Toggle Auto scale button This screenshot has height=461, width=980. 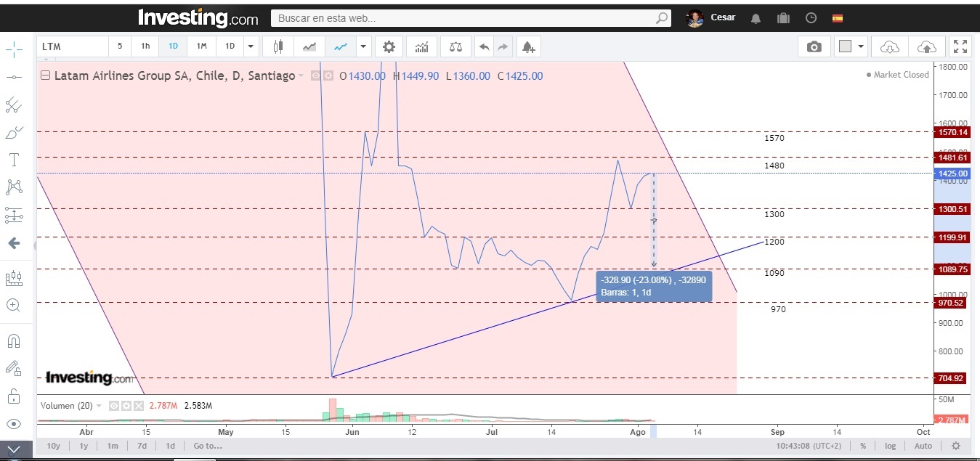click(x=923, y=446)
